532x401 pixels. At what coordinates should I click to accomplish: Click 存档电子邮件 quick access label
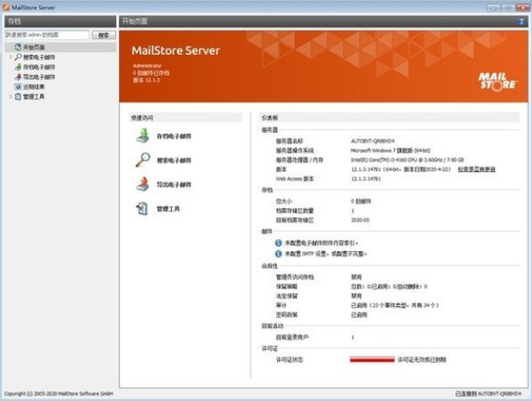click(174, 136)
